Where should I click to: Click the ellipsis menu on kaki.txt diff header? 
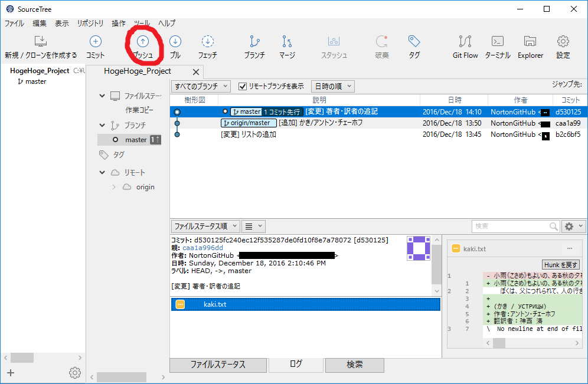click(x=570, y=248)
